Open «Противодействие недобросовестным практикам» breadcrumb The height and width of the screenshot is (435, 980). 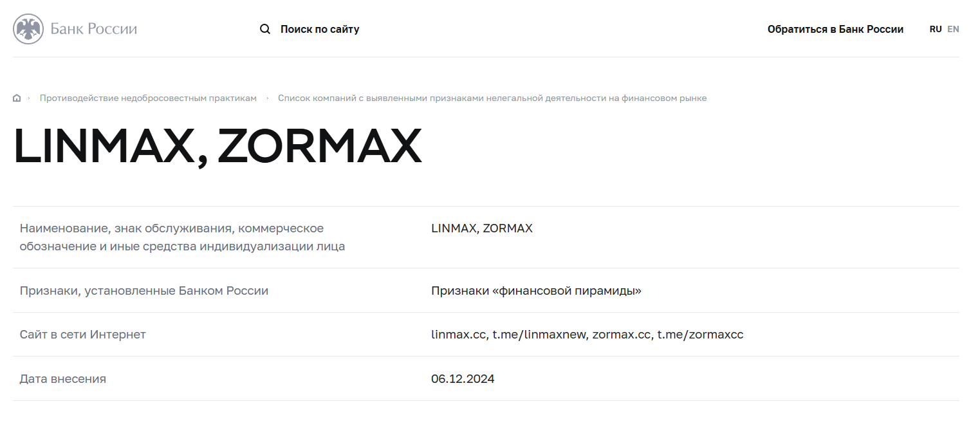[x=148, y=98]
